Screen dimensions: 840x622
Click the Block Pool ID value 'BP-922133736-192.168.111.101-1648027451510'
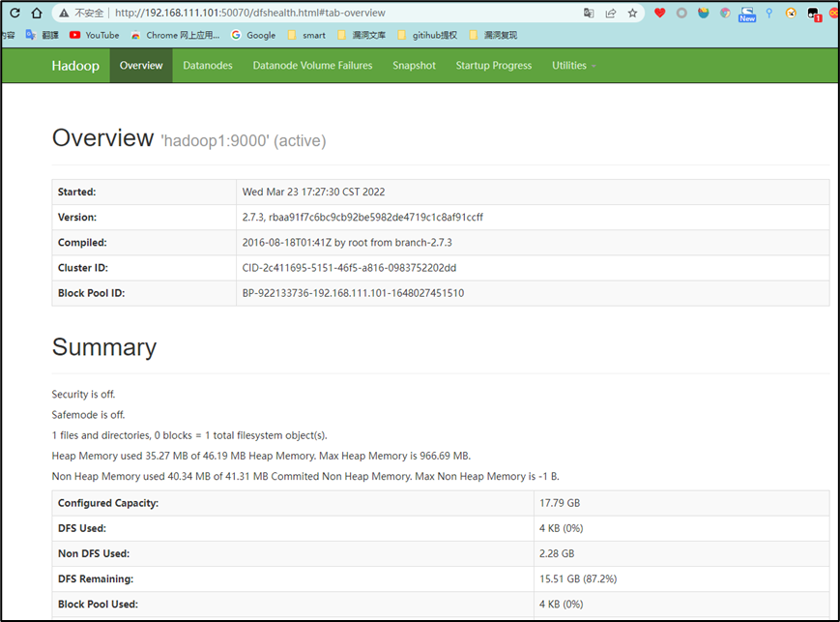tap(353, 293)
